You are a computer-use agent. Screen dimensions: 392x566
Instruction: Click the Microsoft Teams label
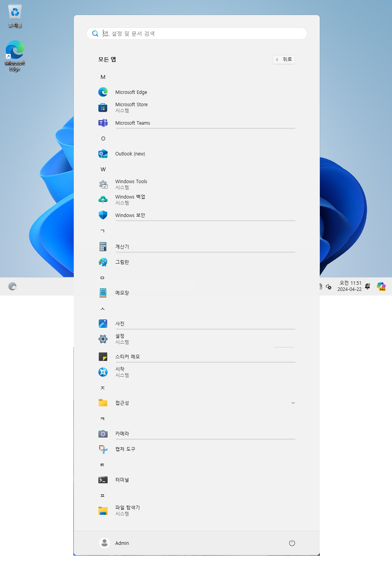pyautogui.click(x=133, y=123)
